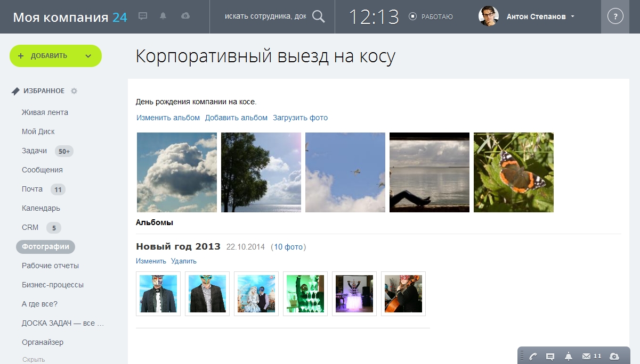640x364 pixels.
Task: Click the 5 counter badge beside CRM
Action: [x=54, y=228]
